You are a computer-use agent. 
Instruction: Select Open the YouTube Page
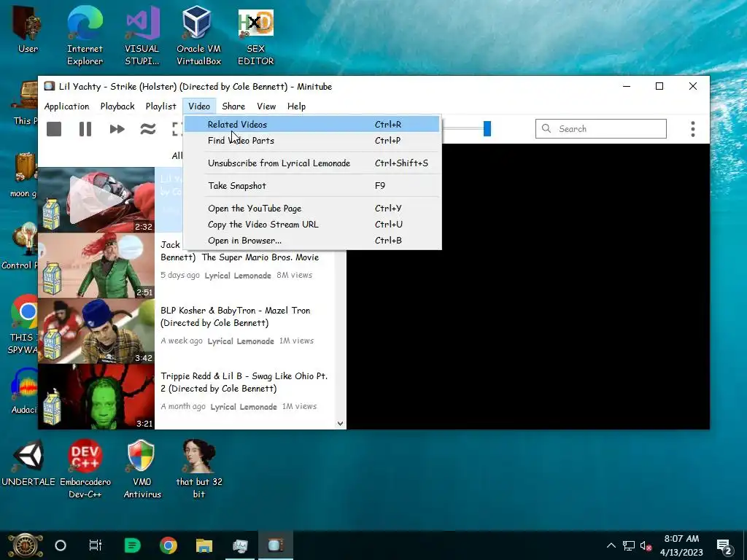coord(312,208)
